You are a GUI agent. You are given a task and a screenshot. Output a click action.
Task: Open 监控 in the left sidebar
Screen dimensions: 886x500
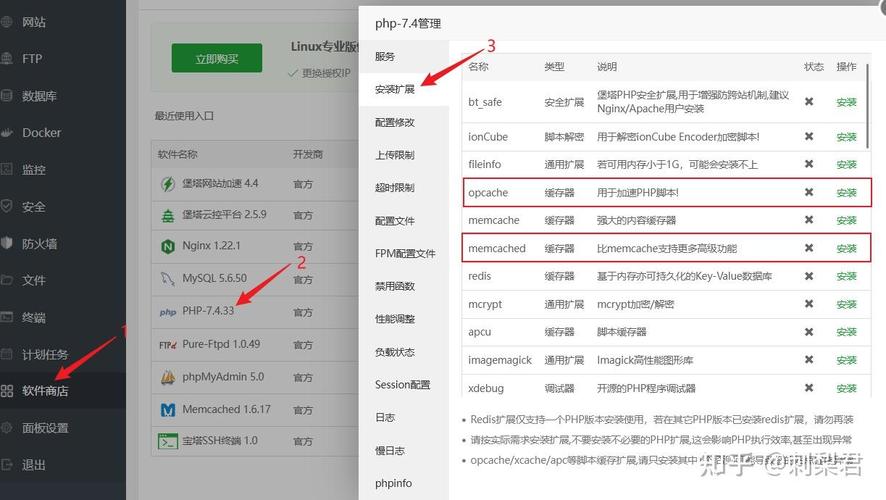33,169
